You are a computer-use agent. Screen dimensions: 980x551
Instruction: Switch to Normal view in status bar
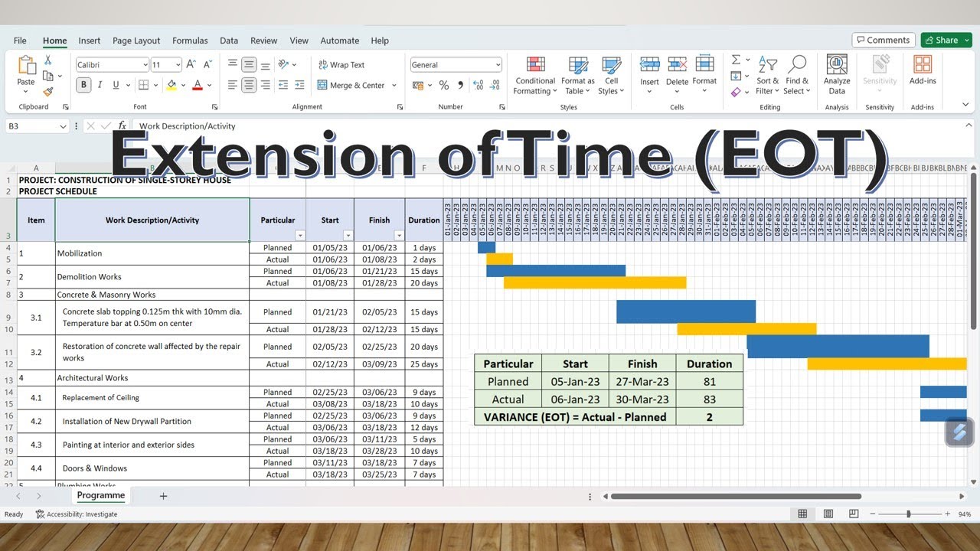[802, 514]
